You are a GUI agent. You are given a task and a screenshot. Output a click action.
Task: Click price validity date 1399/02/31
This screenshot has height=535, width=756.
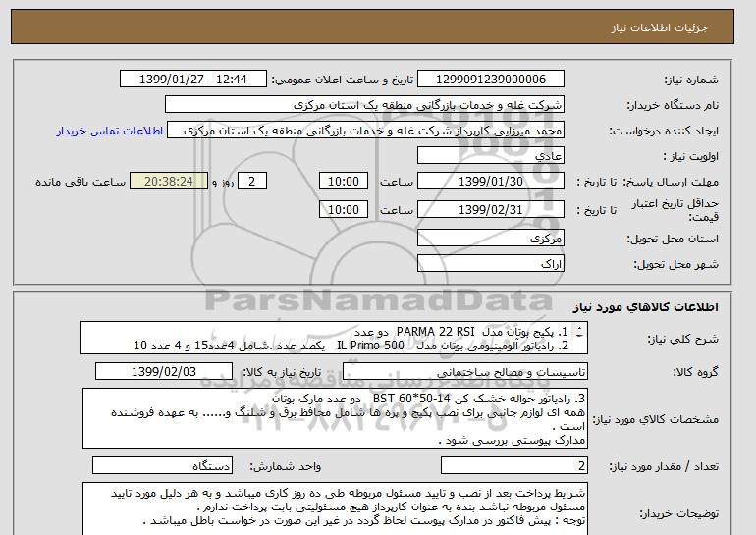click(490, 210)
